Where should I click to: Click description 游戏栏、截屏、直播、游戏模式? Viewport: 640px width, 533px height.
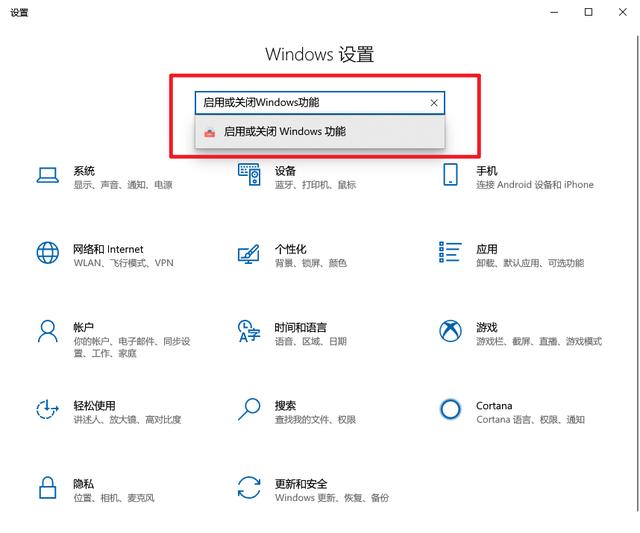tap(539, 341)
